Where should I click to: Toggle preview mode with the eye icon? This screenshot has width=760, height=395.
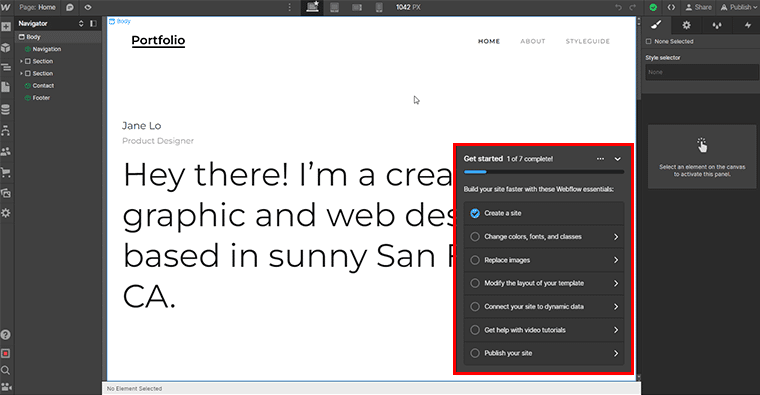(88, 7)
